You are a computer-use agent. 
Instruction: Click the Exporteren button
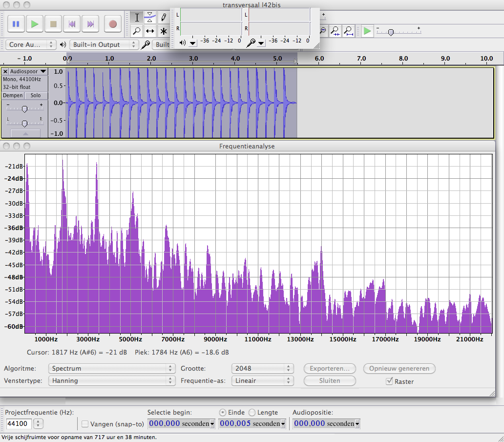[x=330, y=368]
